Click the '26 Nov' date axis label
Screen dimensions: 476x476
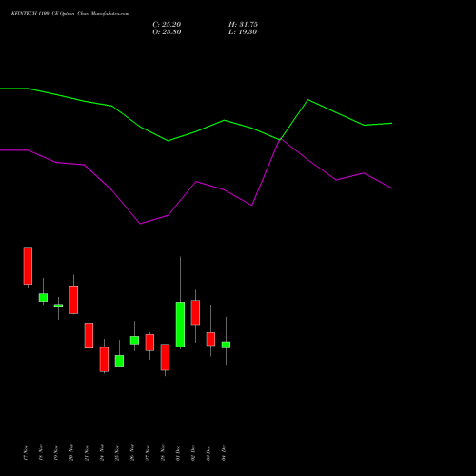click(x=132, y=453)
